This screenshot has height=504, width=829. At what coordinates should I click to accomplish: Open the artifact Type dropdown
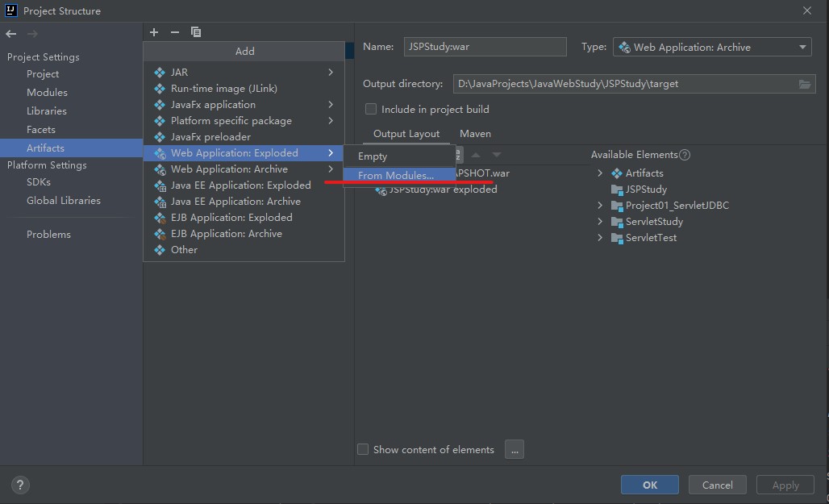712,47
